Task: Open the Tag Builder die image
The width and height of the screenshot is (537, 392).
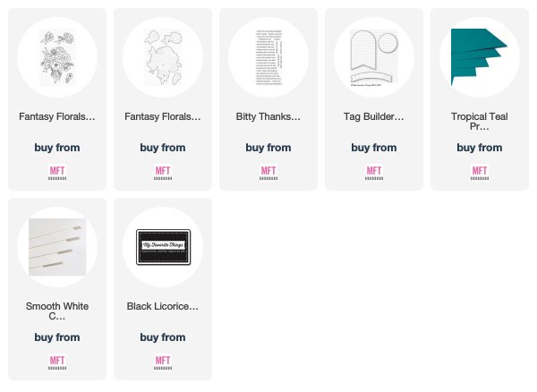Action: pyautogui.click(x=374, y=57)
